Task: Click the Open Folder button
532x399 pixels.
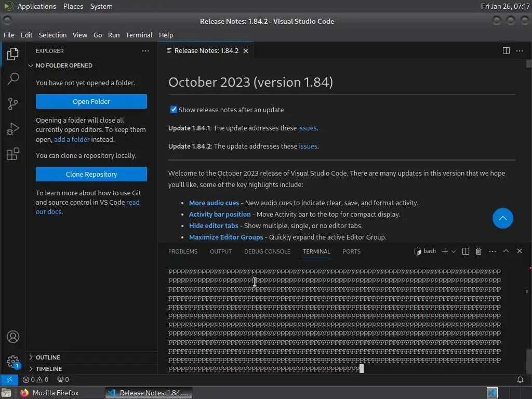Action: pyautogui.click(x=91, y=101)
